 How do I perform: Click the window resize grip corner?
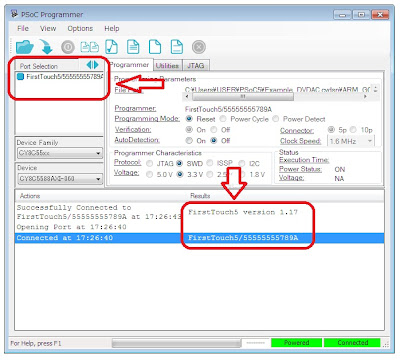(385, 344)
